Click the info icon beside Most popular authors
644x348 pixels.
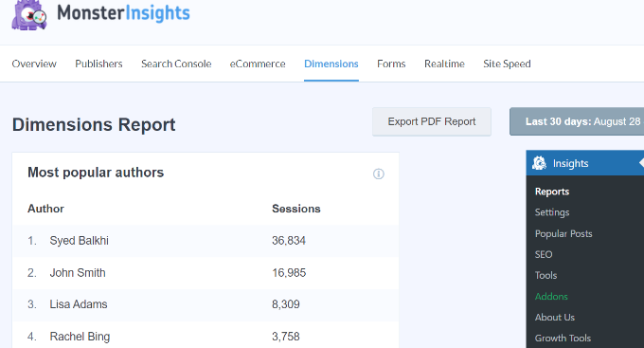pyautogui.click(x=378, y=174)
